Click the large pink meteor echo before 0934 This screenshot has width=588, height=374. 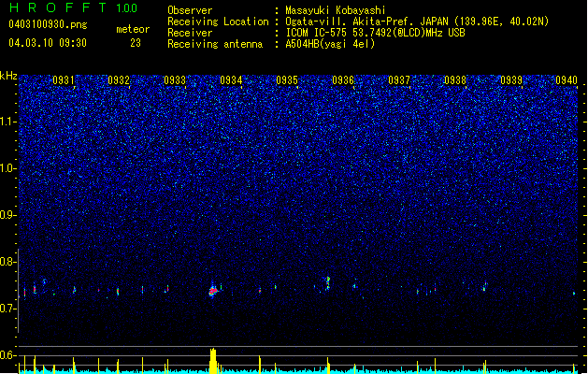coord(213,291)
